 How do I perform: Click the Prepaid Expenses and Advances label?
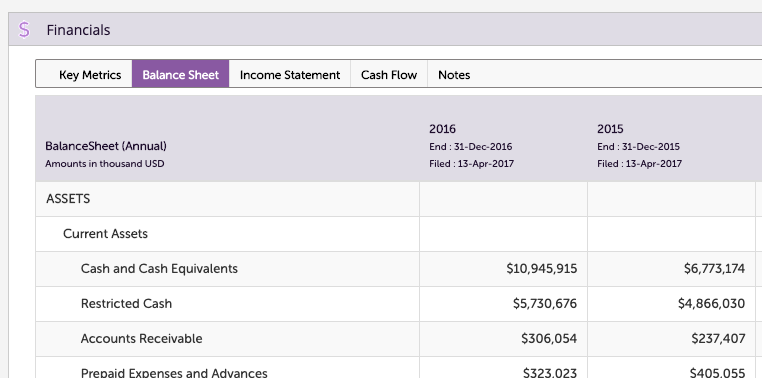tap(174, 373)
